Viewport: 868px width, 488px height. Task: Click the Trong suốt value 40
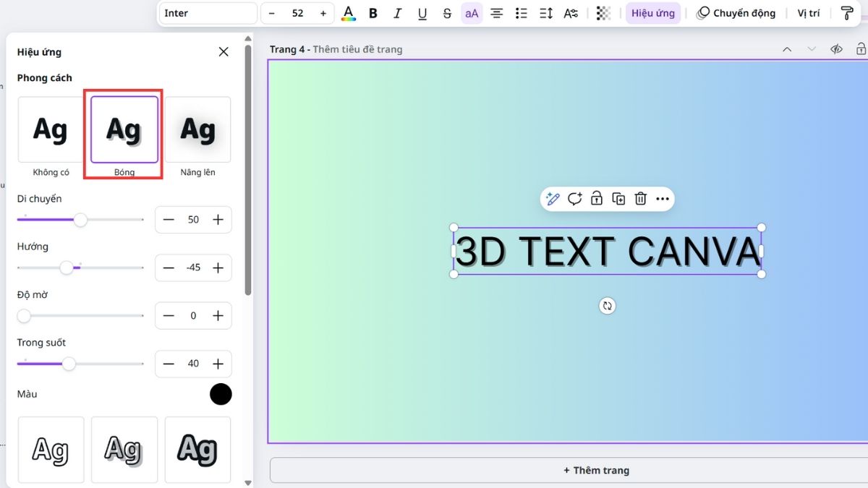(193, 364)
